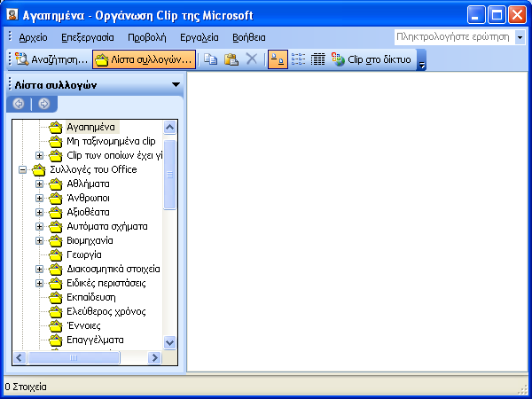Click the Βιομηχανία folder icon
The image size is (532, 399).
[x=56, y=241]
